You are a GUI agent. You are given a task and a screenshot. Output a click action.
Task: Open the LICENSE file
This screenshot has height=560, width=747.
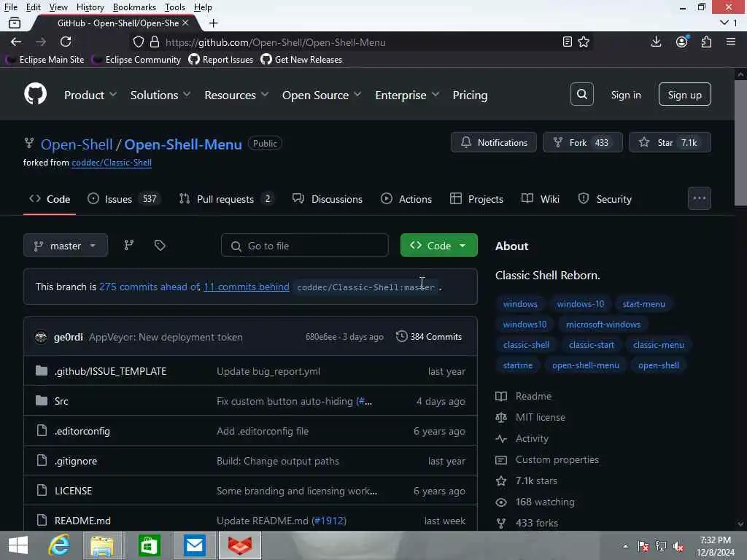click(x=73, y=491)
